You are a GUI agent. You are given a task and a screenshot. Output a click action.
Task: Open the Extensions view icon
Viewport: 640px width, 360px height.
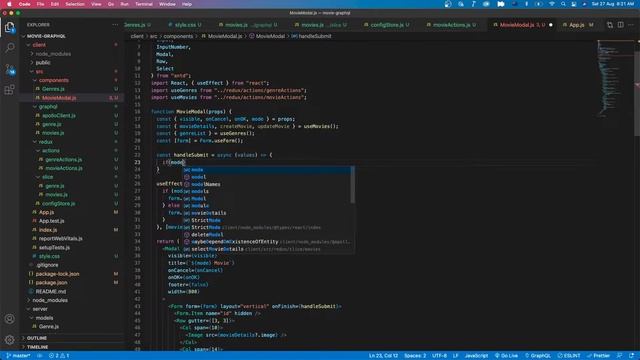pos(9,89)
